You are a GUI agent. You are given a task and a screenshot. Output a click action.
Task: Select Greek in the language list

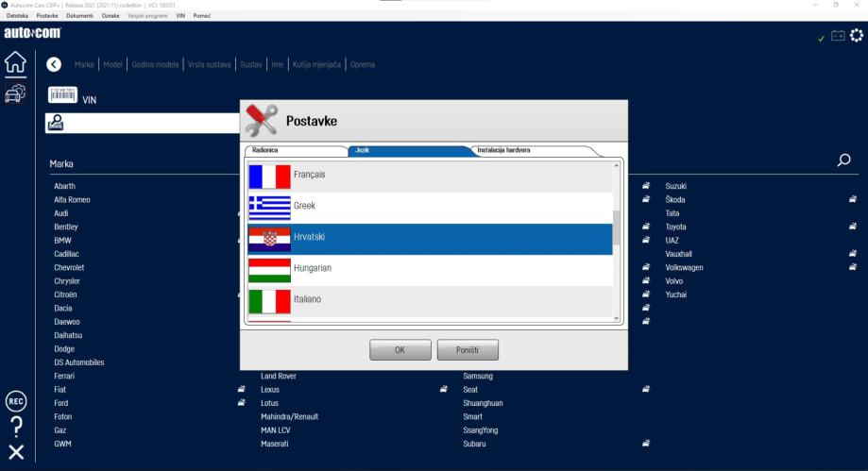pyautogui.click(x=430, y=208)
